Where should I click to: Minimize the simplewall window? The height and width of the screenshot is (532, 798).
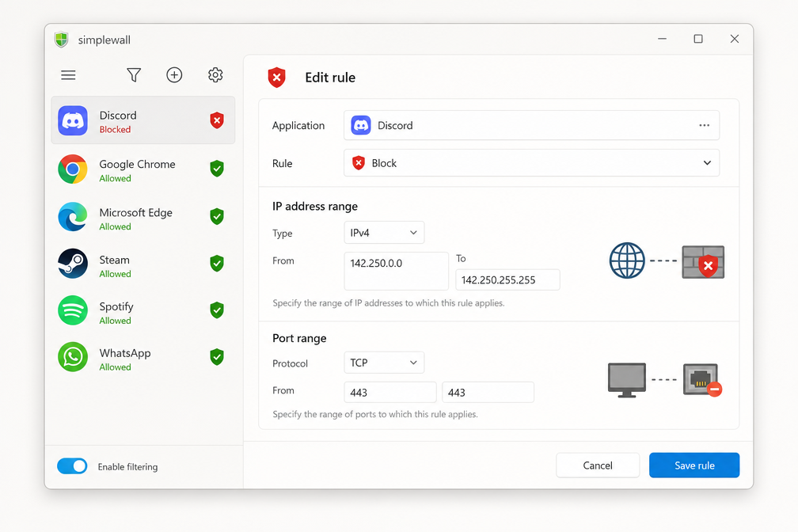[662, 39]
